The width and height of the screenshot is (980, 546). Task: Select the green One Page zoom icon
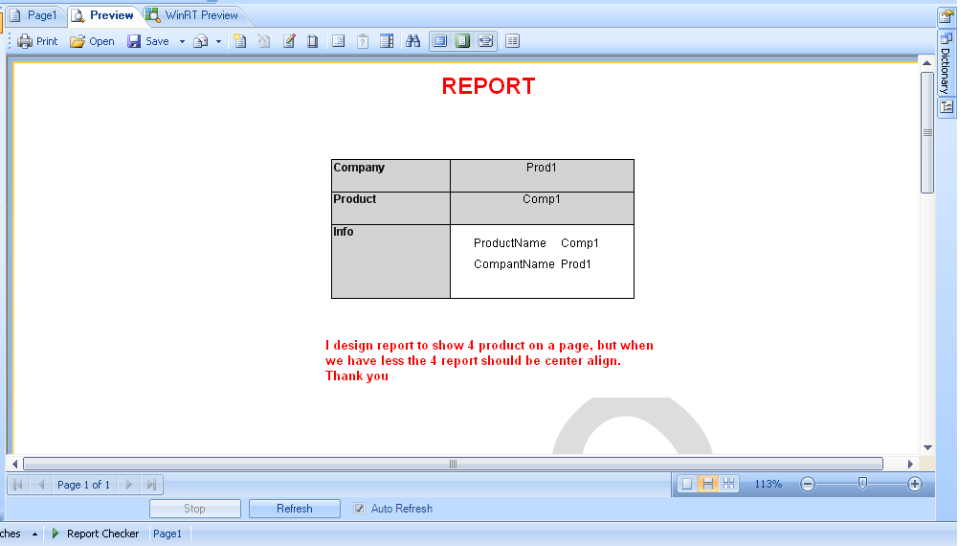point(462,41)
